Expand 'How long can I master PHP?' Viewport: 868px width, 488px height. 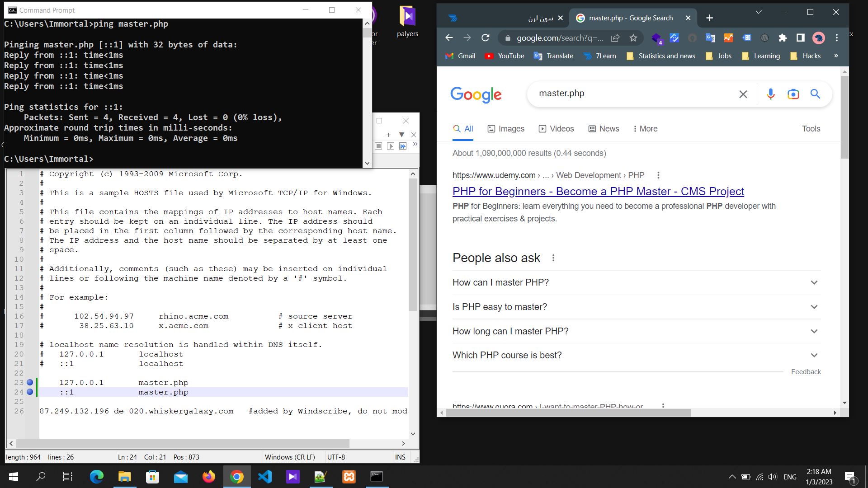(x=637, y=331)
